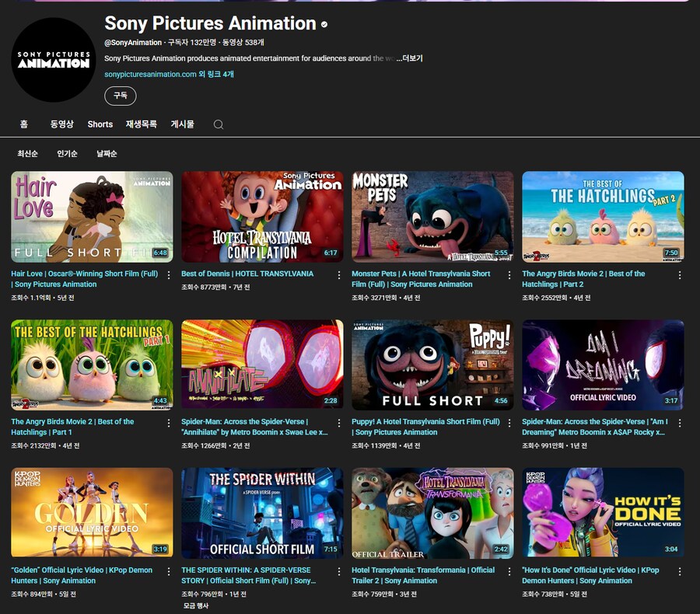Open options for Transformania Official Trailer 2
The image size is (700, 614).
(x=509, y=571)
